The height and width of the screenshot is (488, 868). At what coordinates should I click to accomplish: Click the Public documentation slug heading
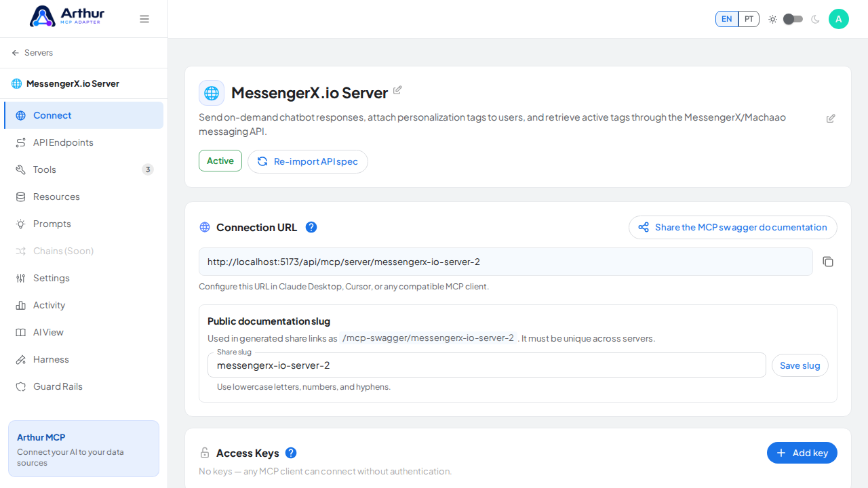(269, 321)
